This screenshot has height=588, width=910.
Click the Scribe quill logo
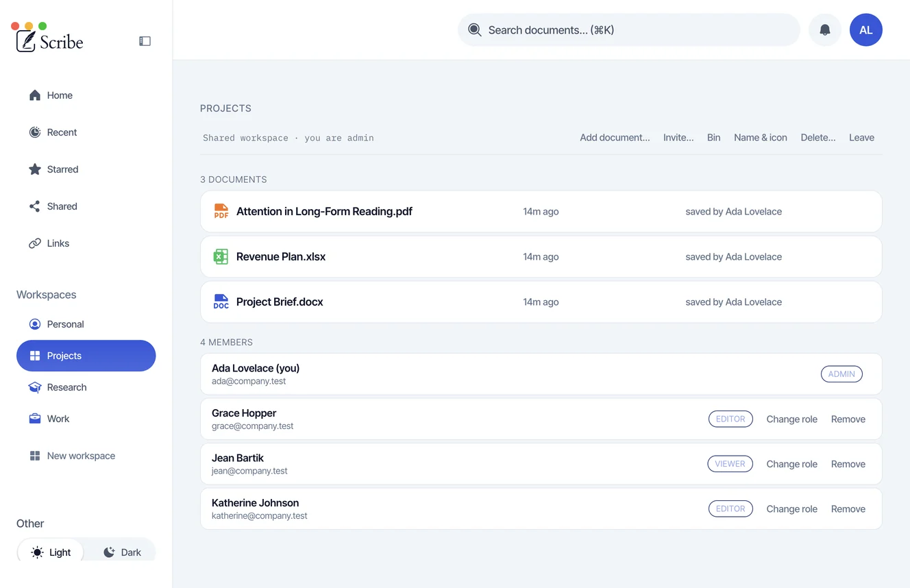26,41
